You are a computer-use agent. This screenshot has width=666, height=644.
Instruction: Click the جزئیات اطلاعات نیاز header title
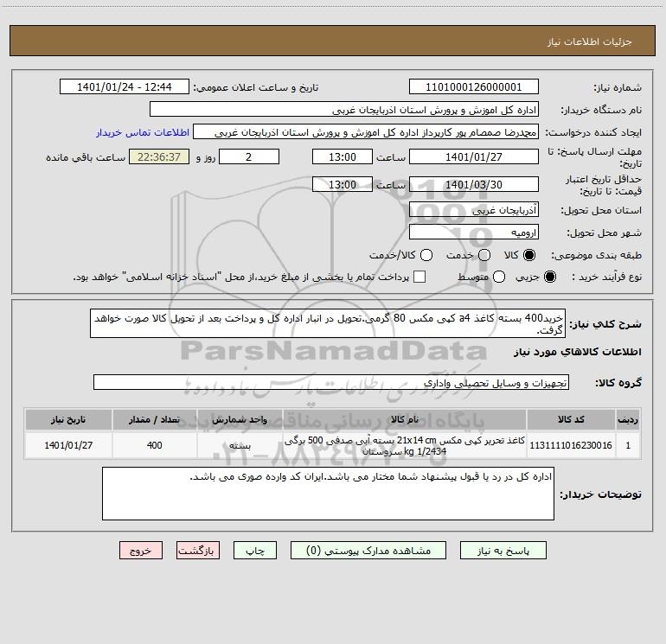coord(590,41)
